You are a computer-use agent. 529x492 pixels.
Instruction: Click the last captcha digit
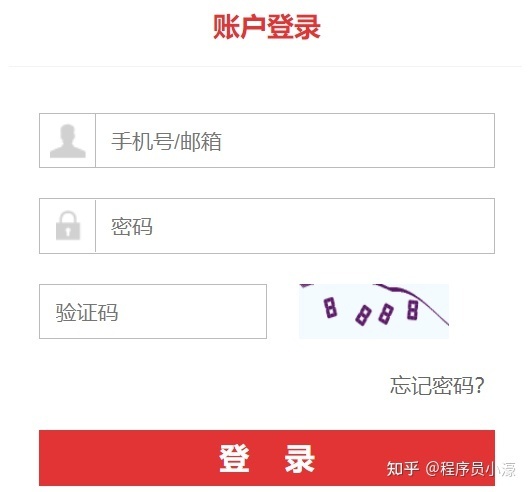412,310
